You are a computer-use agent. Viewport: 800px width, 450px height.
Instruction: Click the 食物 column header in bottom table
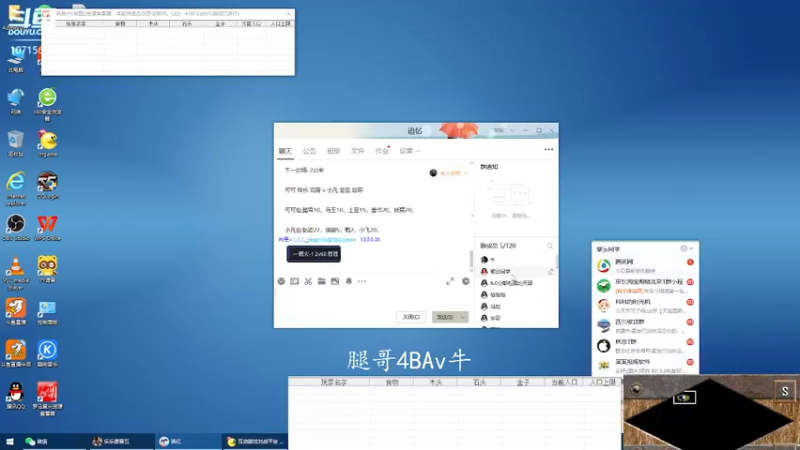(x=391, y=382)
